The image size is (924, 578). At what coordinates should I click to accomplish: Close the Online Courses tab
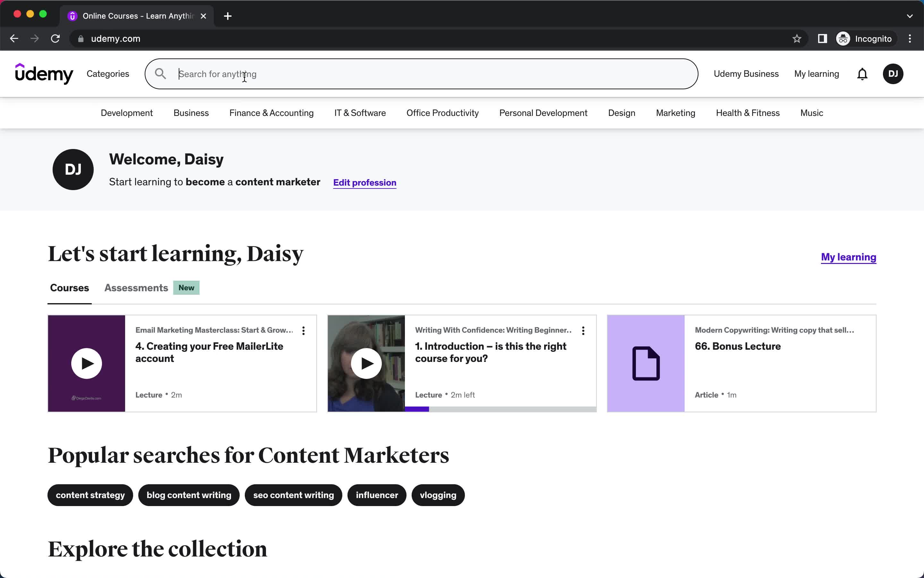click(203, 16)
